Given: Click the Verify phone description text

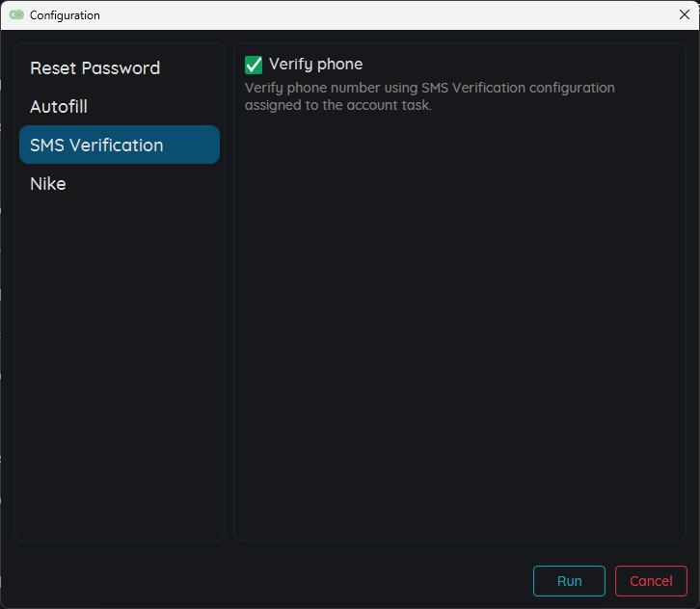Looking at the screenshot, I should pos(429,96).
